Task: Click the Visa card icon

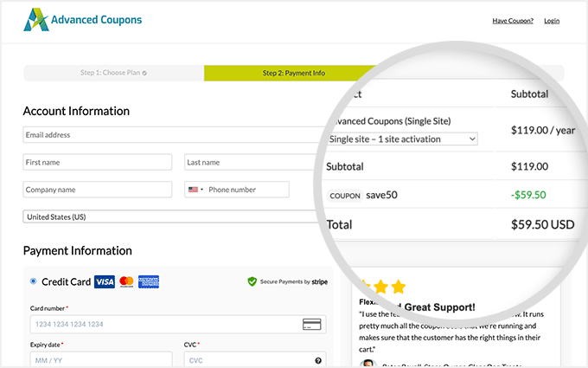Action: [105, 282]
